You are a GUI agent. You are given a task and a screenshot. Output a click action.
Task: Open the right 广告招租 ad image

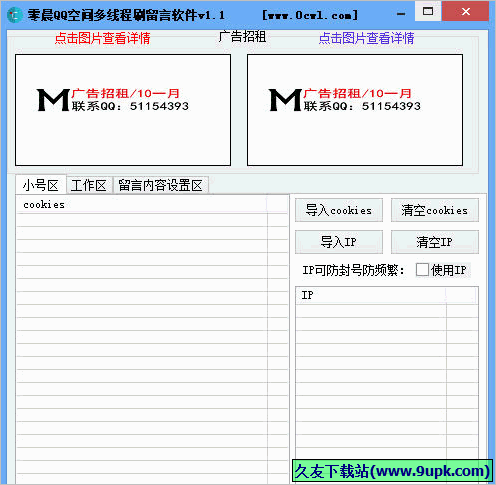355,110
